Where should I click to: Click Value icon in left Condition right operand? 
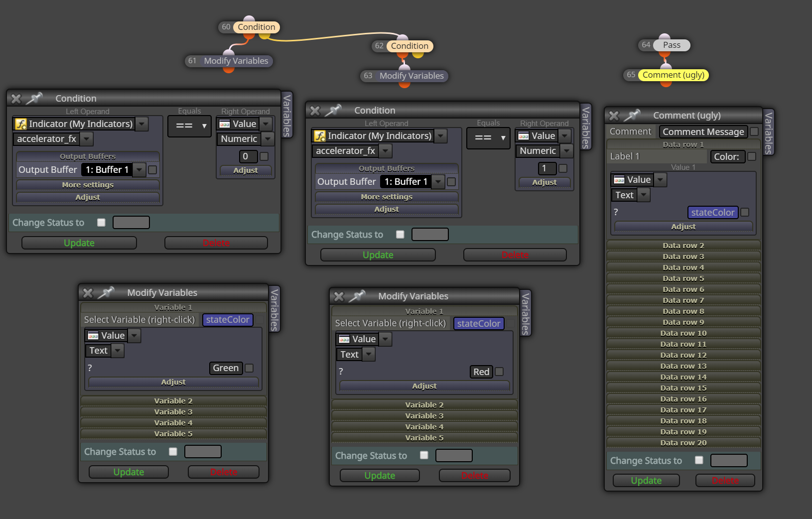225,124
